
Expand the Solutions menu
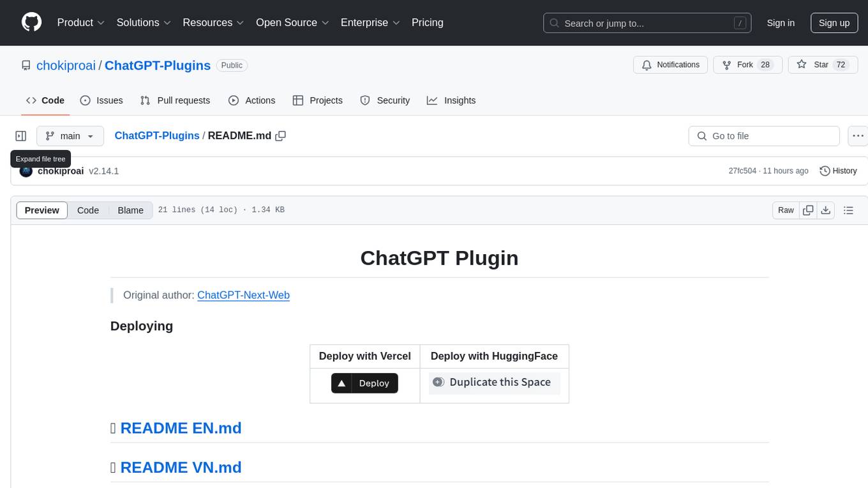(144, 22)
